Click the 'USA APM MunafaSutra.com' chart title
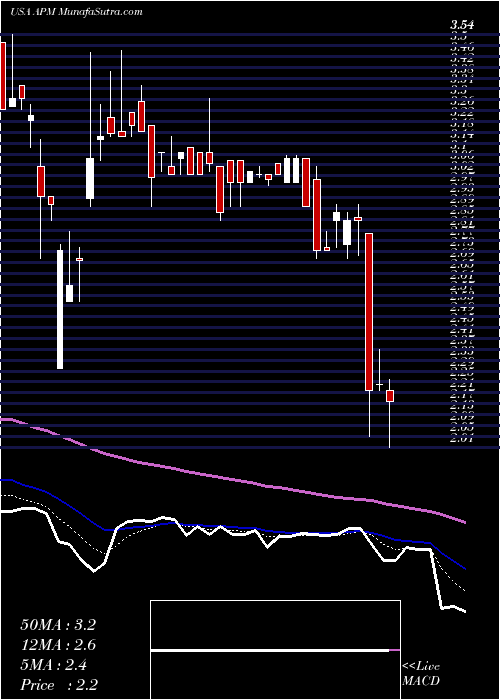 point(76,12)
